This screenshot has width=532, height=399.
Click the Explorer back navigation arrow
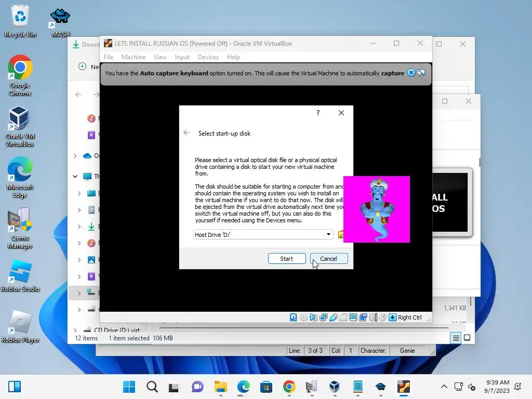pyautogui.click(x=78, y=95)
